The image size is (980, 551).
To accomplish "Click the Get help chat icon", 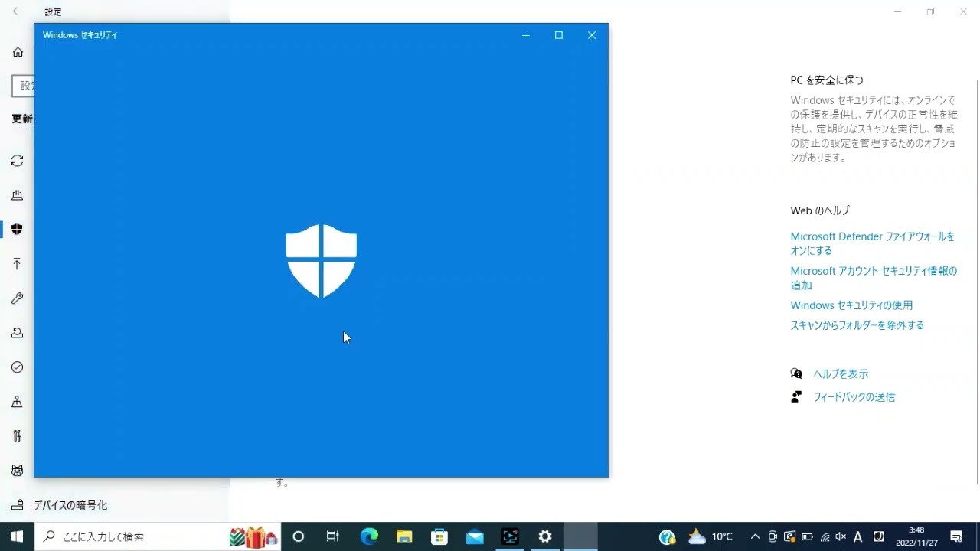I will (x=796, y=374).
